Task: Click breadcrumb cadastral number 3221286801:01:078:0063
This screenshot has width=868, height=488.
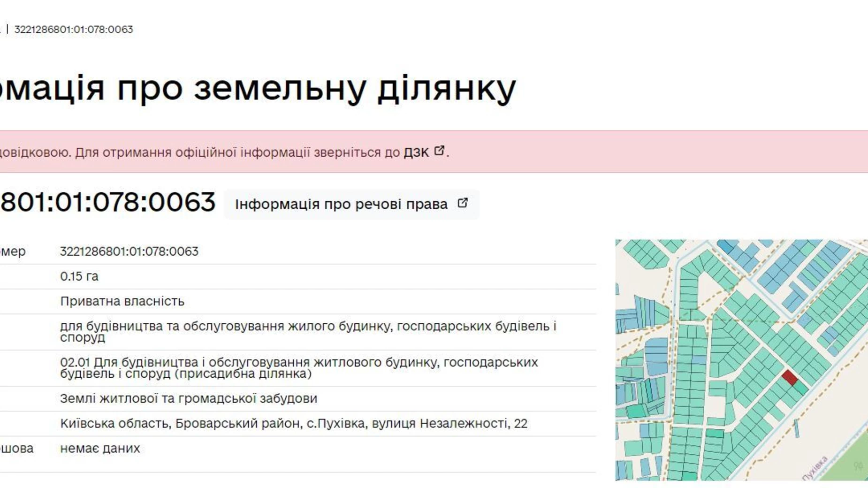Action: (x=74, y=29)
